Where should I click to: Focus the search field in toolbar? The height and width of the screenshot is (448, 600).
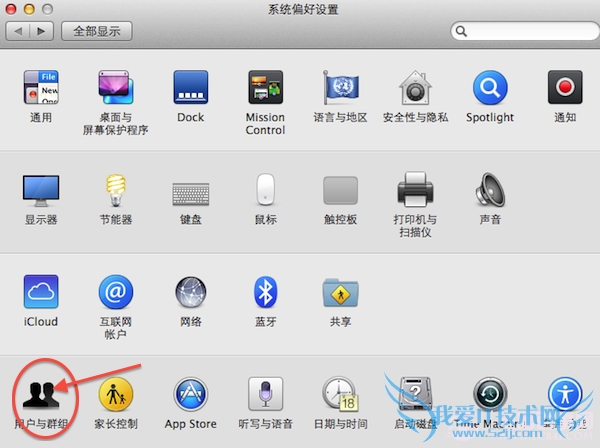[x=525, y=31]
